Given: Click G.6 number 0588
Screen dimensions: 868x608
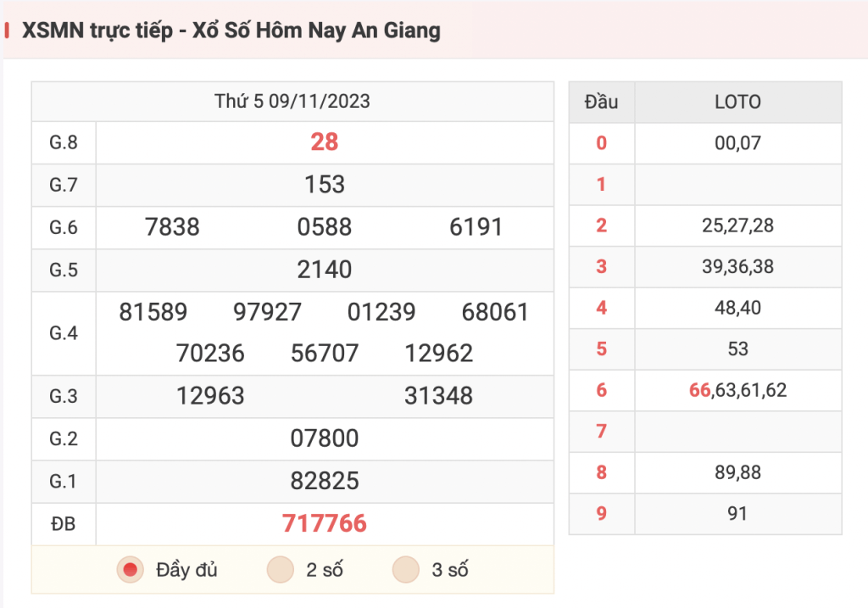Looking at the screenshot, I should 325,227.
